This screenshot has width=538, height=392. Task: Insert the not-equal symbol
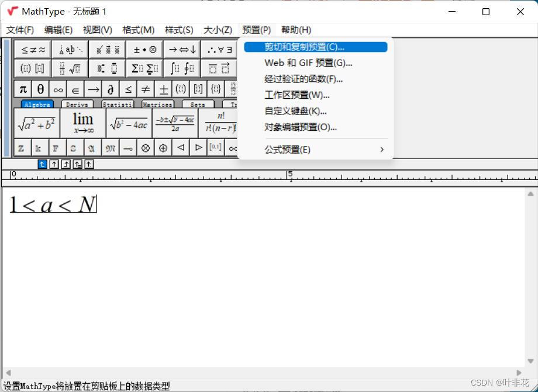click(145, 89)
